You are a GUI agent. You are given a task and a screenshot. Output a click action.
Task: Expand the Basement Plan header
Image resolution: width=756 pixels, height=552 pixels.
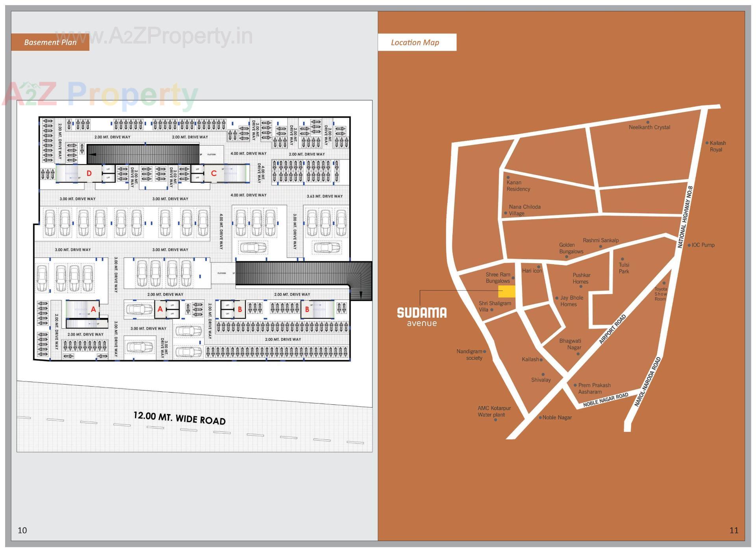[x=50, y=42]
